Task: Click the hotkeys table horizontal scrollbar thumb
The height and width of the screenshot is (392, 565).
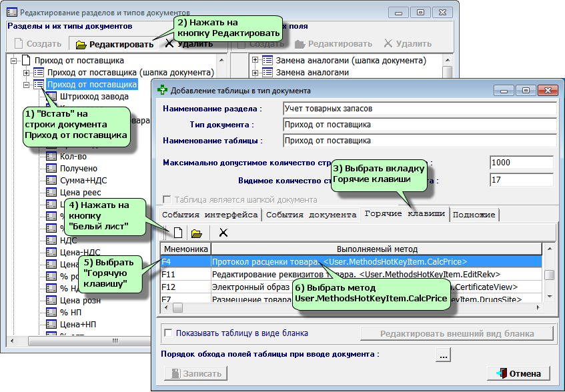Action: tap(177, 307)
